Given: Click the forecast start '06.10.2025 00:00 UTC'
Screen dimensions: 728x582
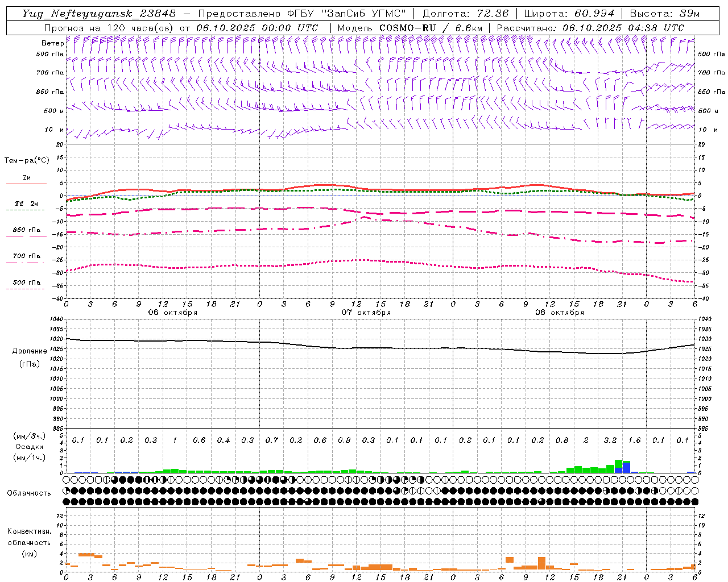Looking at the screenshot, I should click(x=257, y=28).
